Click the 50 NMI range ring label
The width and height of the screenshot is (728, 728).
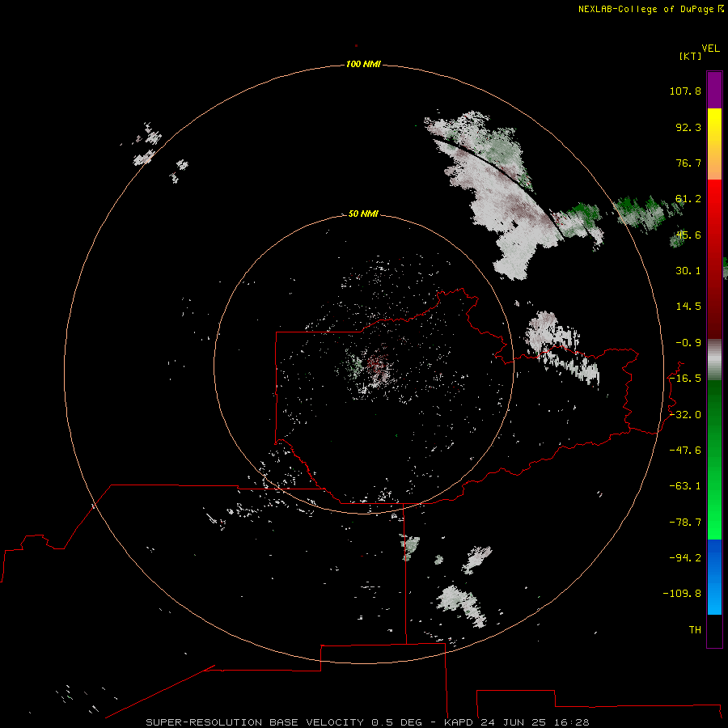[x=363, y=214]
